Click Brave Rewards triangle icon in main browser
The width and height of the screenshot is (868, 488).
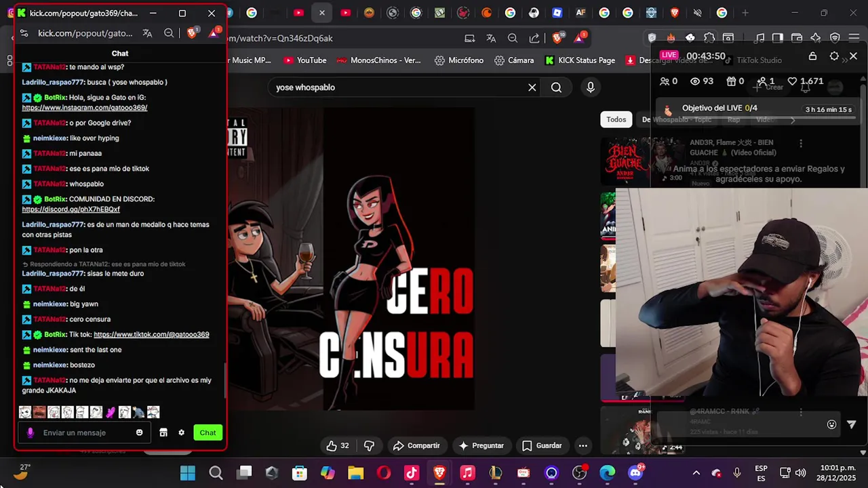pyautogui.click(x=580, y=39)
